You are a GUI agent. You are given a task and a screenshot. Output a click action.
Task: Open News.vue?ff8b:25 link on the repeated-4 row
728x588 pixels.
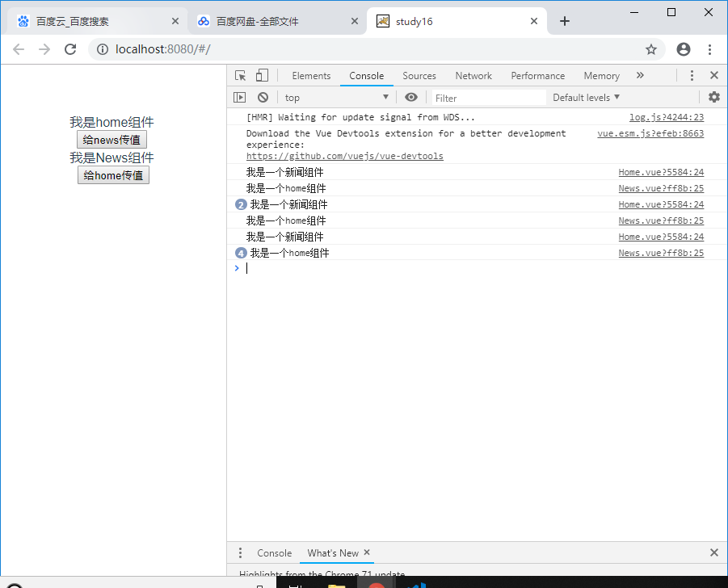tap(661, 253)
